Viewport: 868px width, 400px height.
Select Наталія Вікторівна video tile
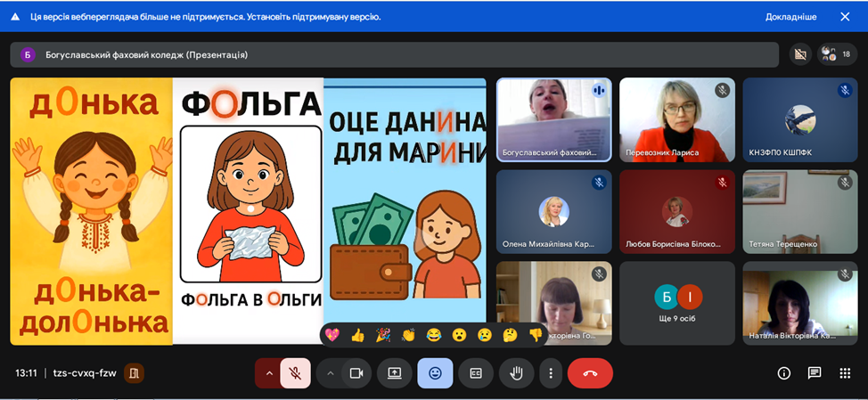[x=800, y=303]
